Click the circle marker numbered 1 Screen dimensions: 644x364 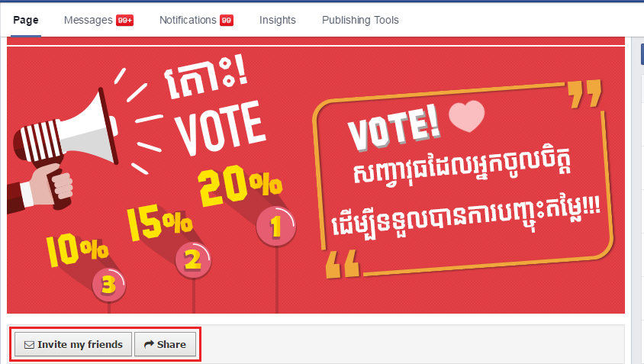coord(275,227)
